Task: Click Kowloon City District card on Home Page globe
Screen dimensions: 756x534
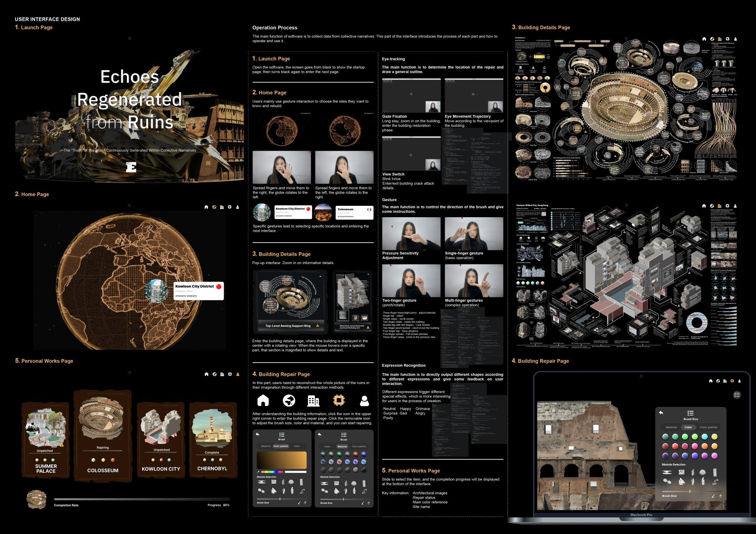Action: (199, 291)
